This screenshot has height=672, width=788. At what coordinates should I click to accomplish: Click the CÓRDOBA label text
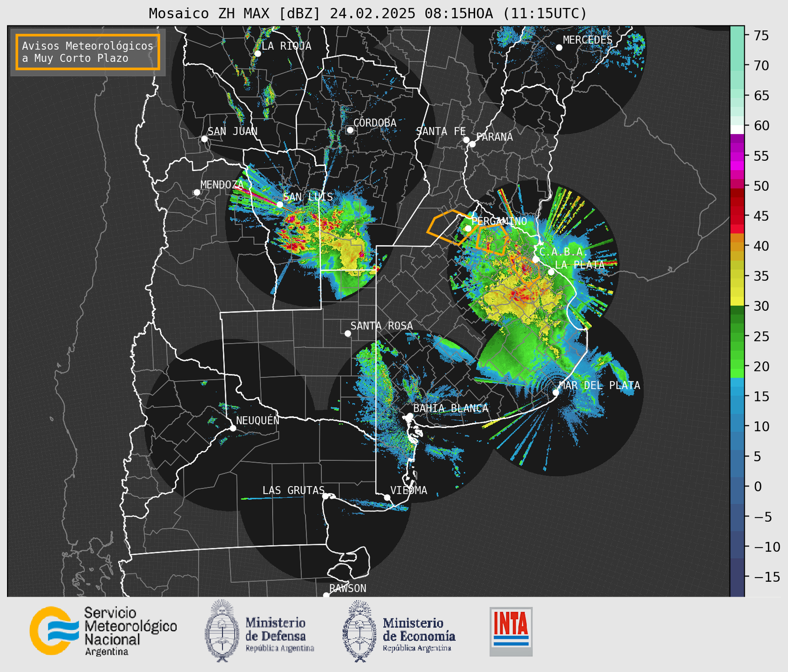375,122
